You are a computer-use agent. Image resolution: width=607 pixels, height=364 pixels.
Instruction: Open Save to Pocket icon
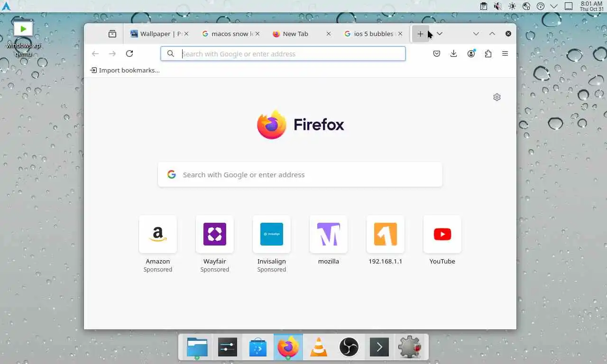[437, 54]
